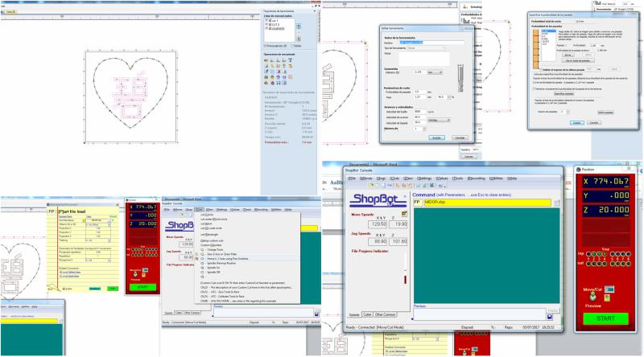Click save icon beside Preview box in MDOR.sbp console

tap(550, 317)
